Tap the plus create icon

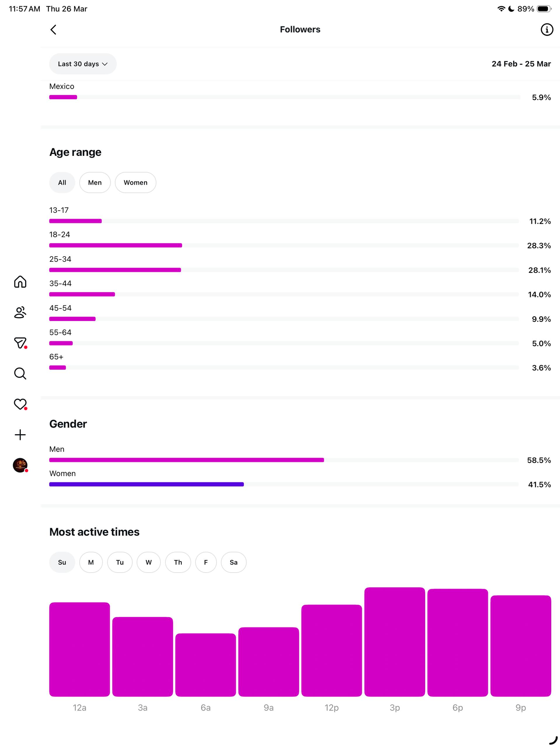pyautogui.click(x=20, y=434)
